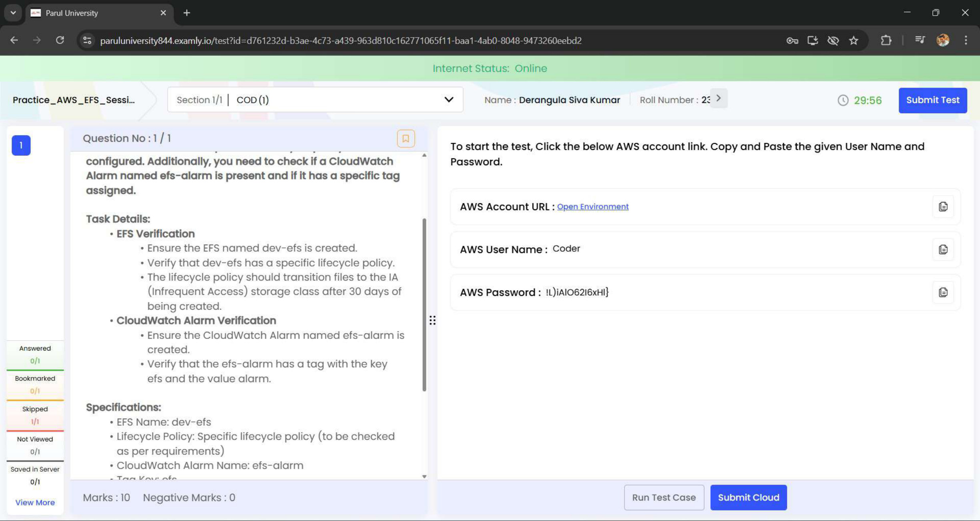The height and width of the screenshot is (521, 980).
Task: Click the Internet Status: Online banner text
Action: (x=490, y=68)
